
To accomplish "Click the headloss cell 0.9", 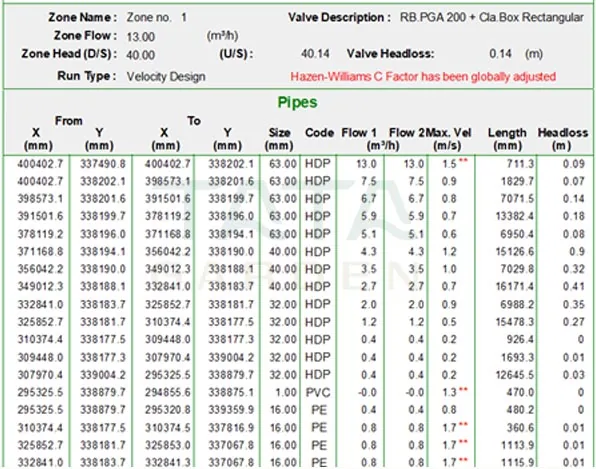I will 577,252.
